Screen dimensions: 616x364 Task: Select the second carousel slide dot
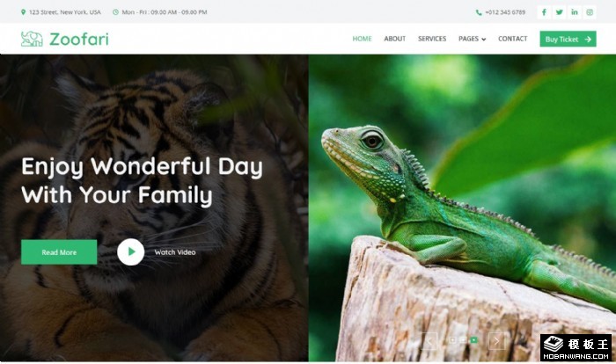point(464,339)
